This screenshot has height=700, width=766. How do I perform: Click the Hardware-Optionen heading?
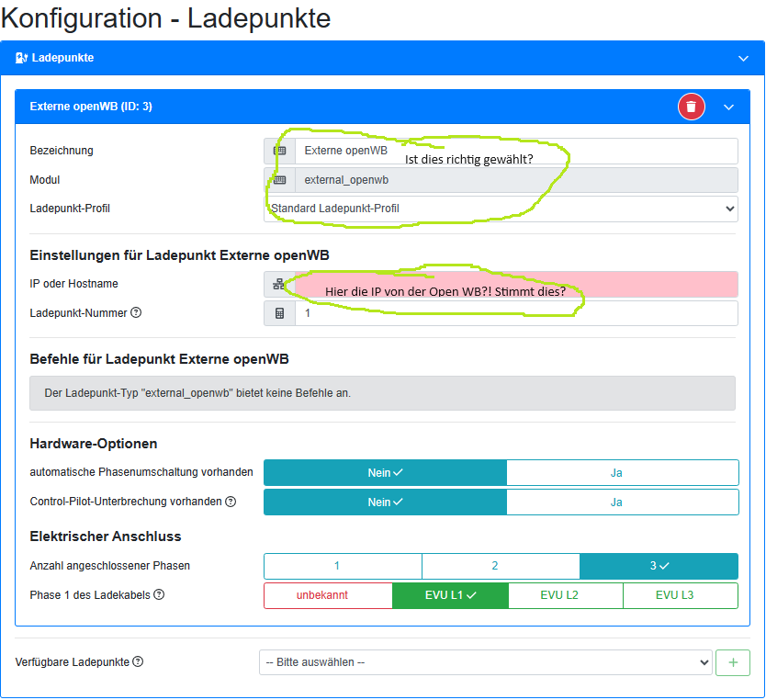[x=94, y=444]
